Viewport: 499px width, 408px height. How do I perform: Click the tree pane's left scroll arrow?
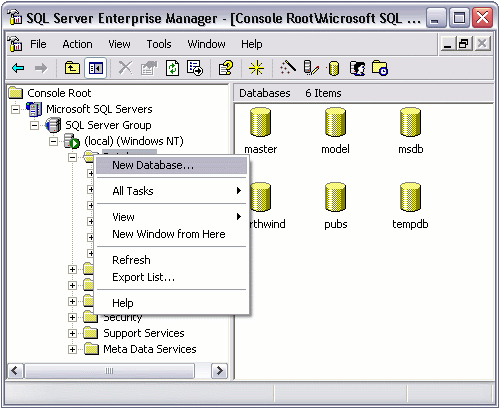pyautogui.click(x=15, y=371)
